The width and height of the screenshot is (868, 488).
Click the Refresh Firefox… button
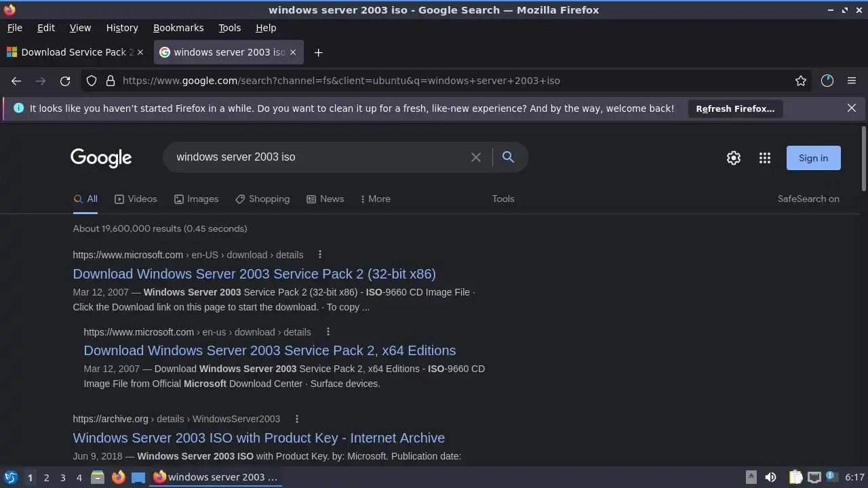[x=735, y=108]
